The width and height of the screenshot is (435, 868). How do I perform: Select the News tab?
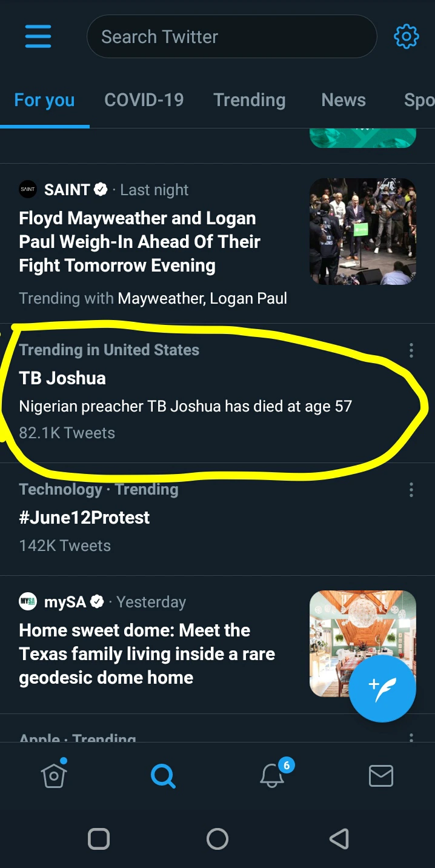[344, 100]
